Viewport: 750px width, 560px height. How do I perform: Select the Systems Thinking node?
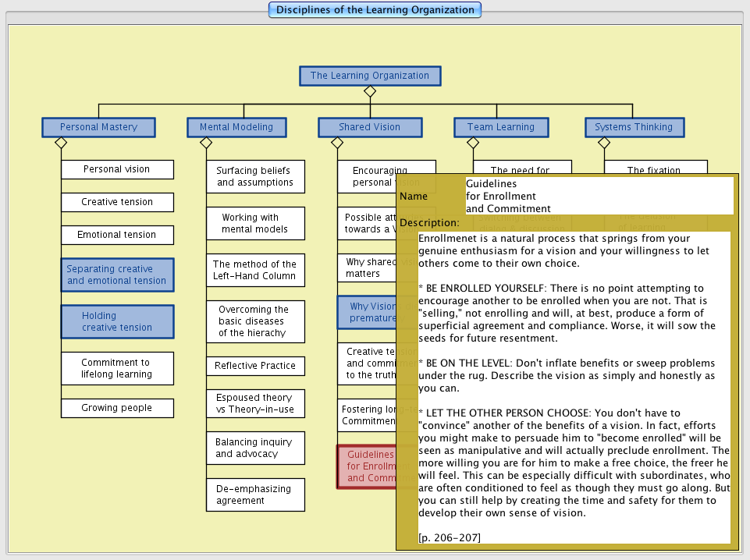(x=634, y=127)
